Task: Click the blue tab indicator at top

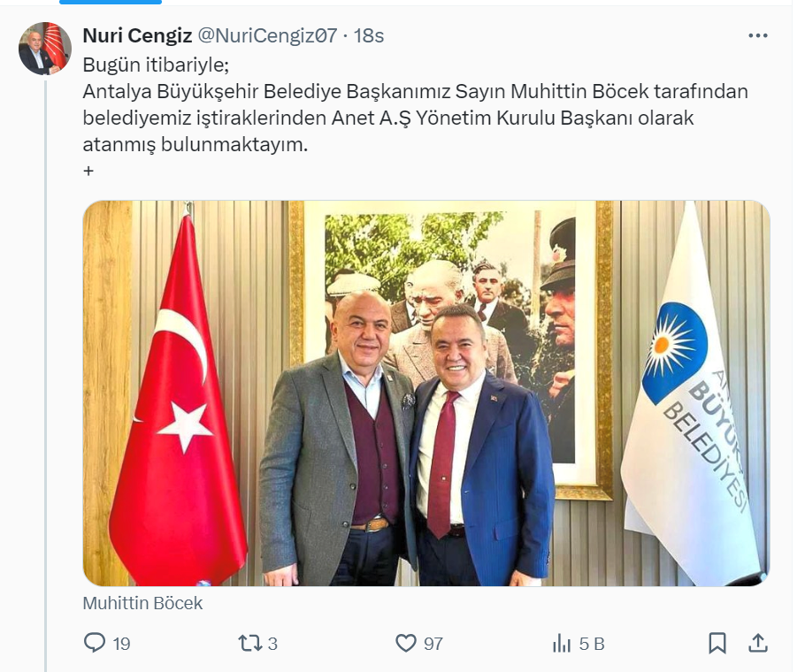Action: pos(111,2)
